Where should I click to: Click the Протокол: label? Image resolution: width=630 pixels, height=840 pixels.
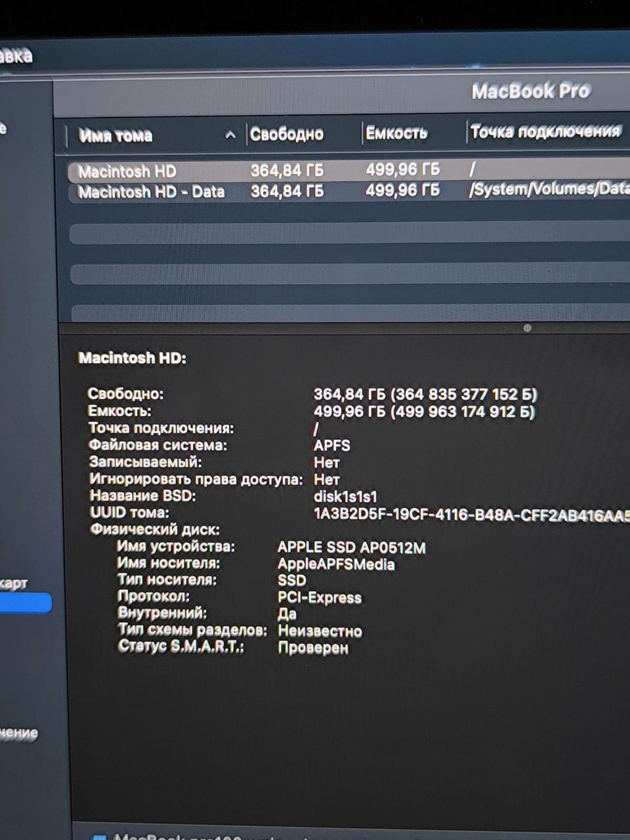154,596
